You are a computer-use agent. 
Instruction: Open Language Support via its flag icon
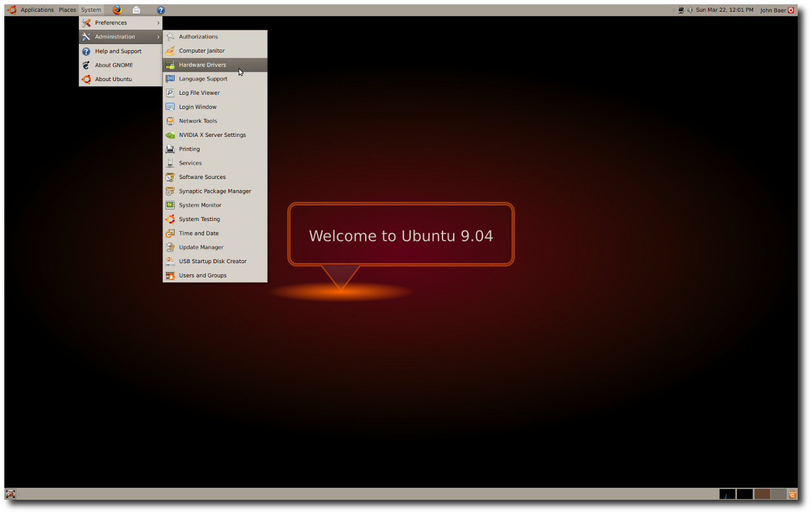(x=170, y=79)
